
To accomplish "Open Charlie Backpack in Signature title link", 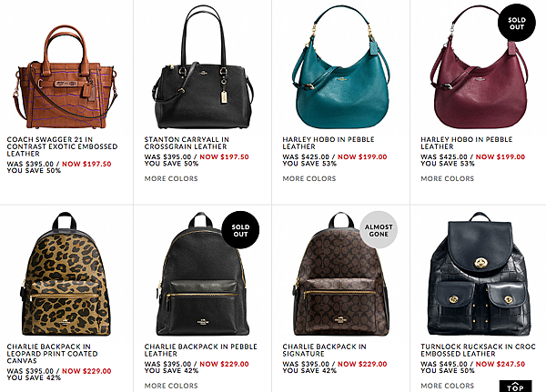I will tap(325, 350).
